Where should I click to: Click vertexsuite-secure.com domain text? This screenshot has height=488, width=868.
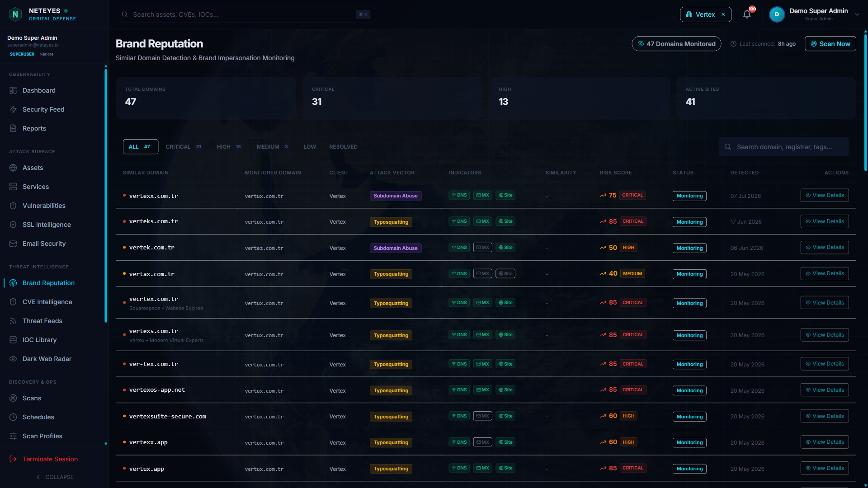(167, 417)
